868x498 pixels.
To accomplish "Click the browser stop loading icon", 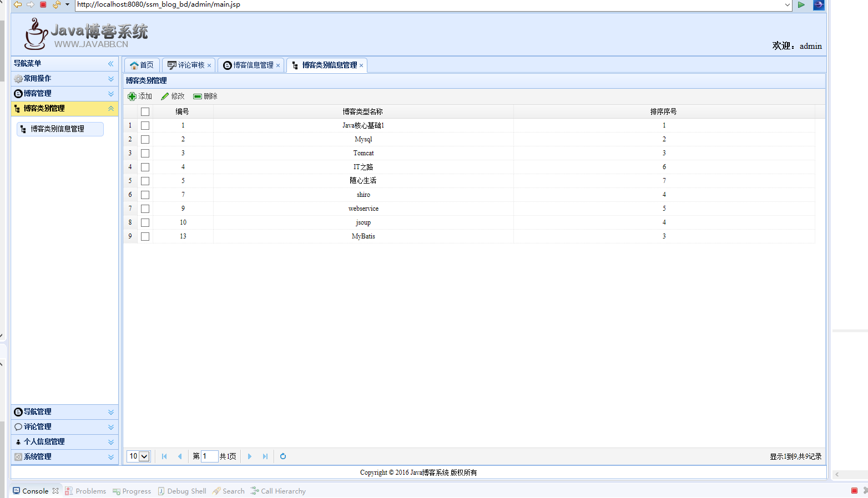I will (43, 4).
